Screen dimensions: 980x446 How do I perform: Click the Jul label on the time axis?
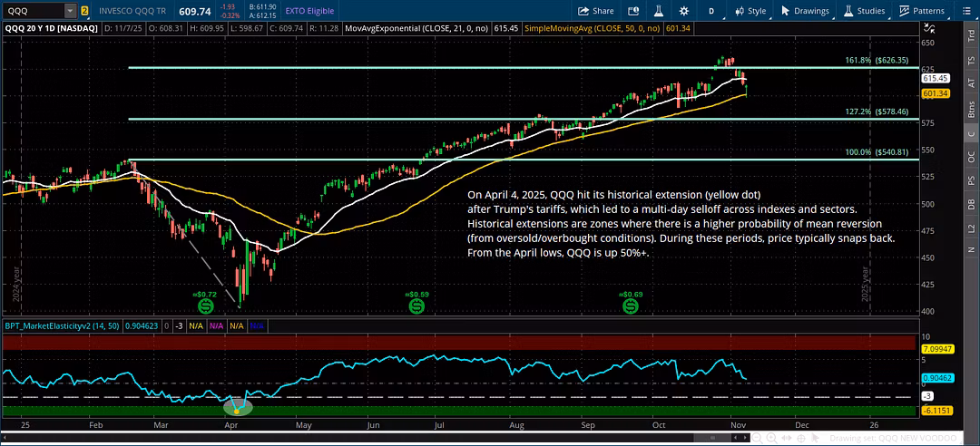(439, 425)
